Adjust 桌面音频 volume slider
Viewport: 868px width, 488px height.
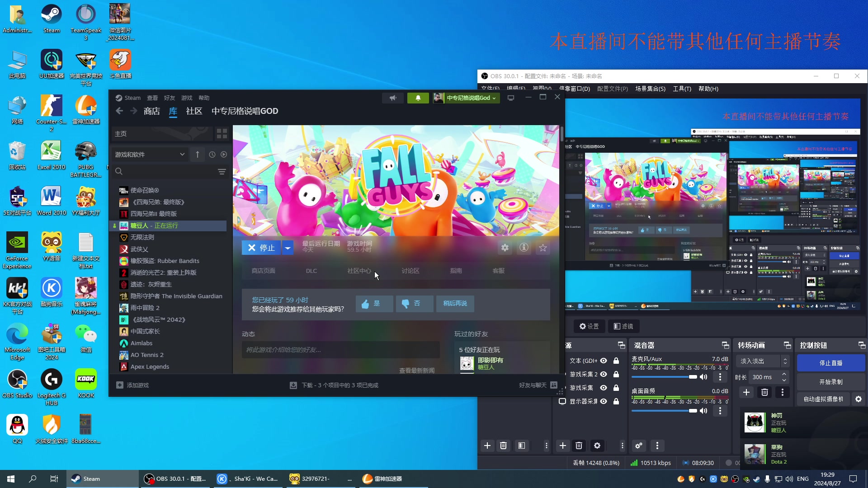tap(665, 411)
